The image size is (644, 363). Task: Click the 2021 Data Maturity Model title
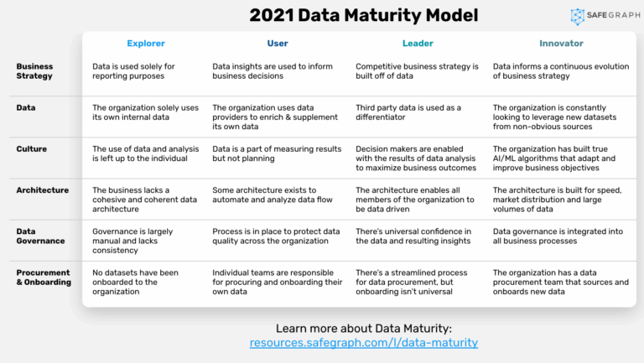[364, 15]
